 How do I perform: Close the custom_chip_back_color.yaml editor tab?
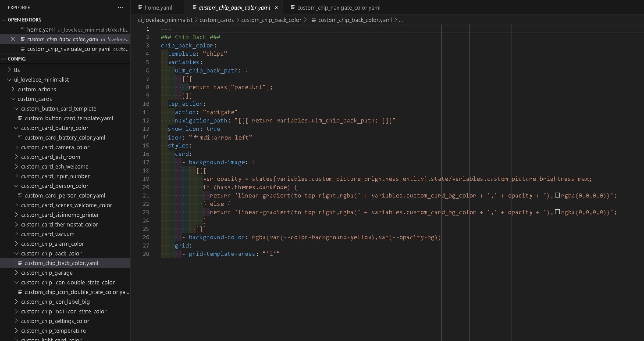(x=276, y=7)
